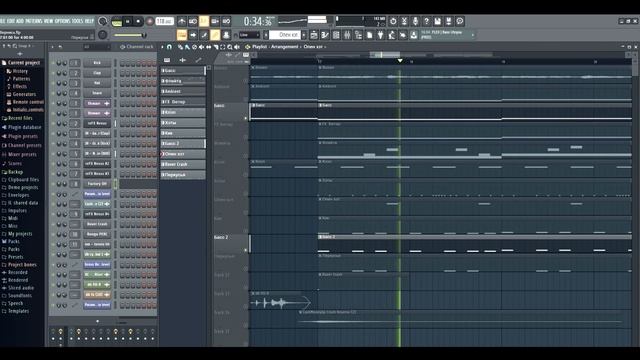This screenshot has height=360, width=640.
Task: Select the Slip tool in Playlist toolbar
Action: click(209, 47)
